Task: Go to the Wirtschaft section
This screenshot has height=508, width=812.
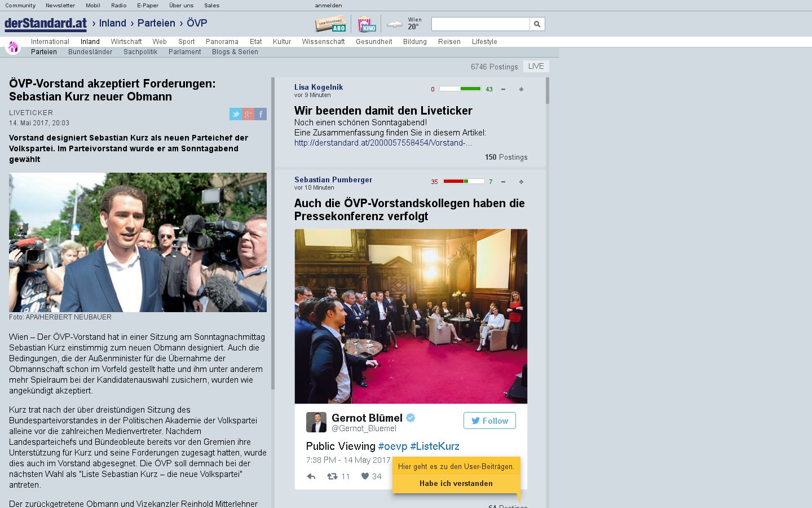Action: 126,42
